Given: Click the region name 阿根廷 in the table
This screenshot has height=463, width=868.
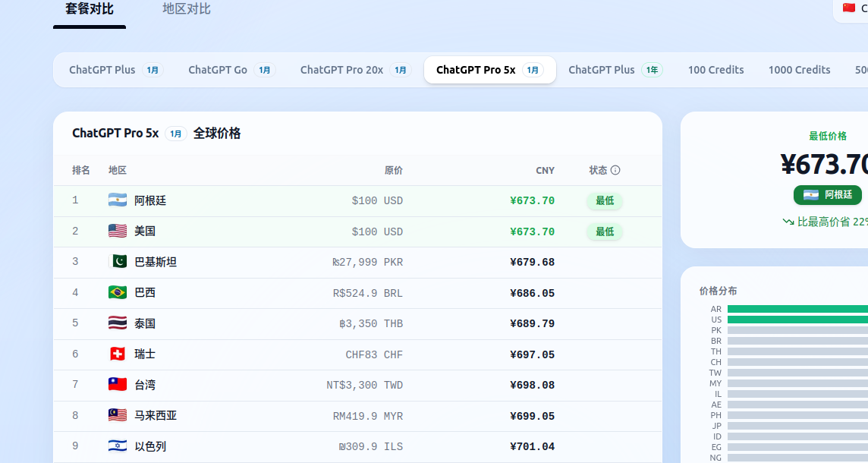Looking at the screenshot, I should point(150,200).
